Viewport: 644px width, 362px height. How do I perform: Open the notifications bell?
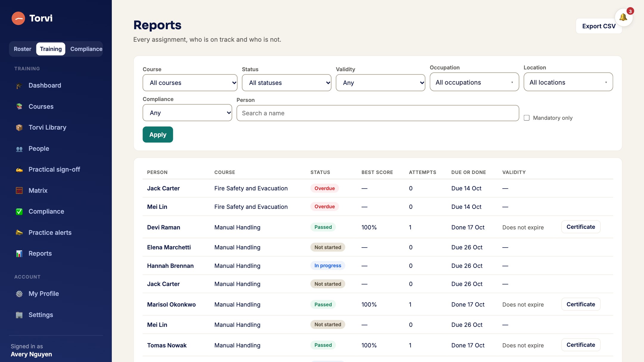click(623, 17)
